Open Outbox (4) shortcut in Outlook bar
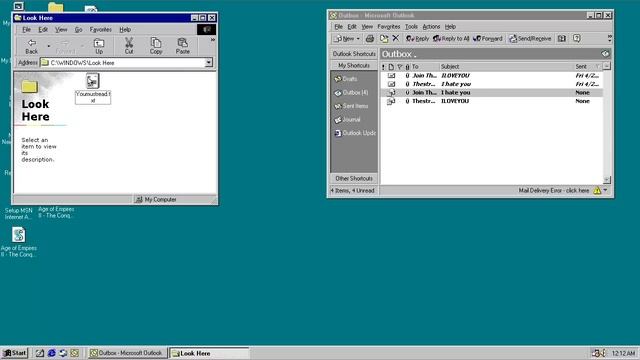The height and width of the screenshot is (360, 640). click(351, 93)
